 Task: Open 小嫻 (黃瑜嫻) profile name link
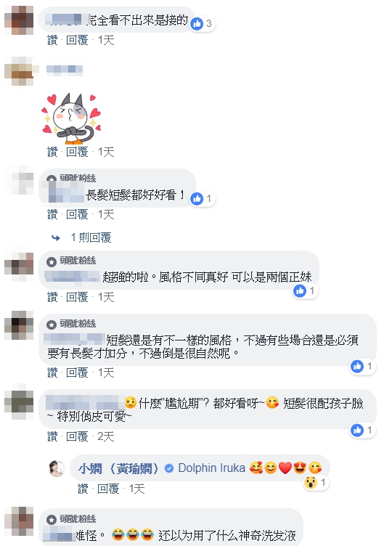point(118,469)
